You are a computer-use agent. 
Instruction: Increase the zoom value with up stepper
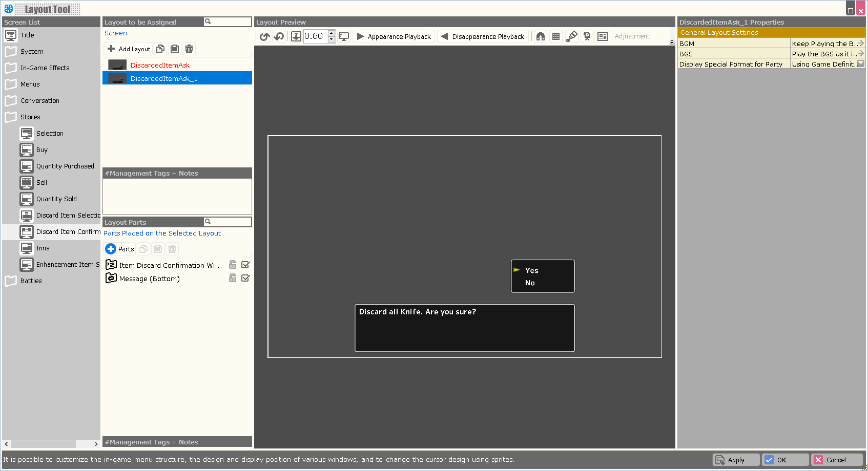click(332, 33)
